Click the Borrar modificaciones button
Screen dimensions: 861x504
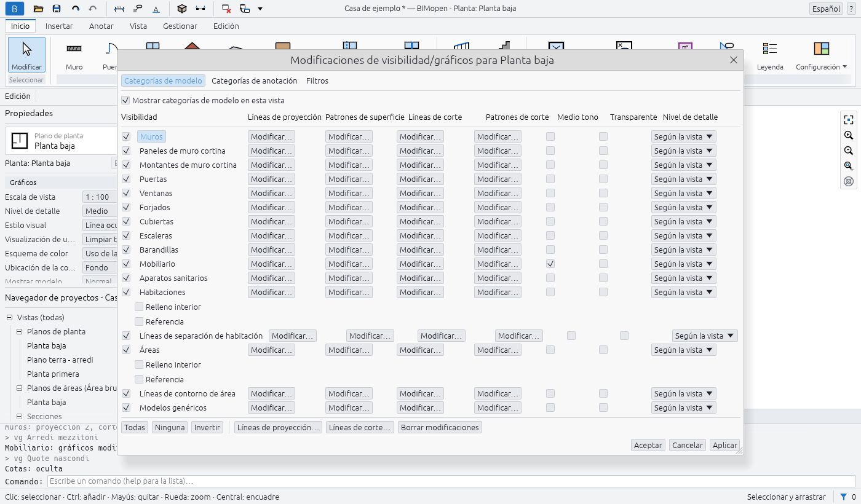pos(440,427)
